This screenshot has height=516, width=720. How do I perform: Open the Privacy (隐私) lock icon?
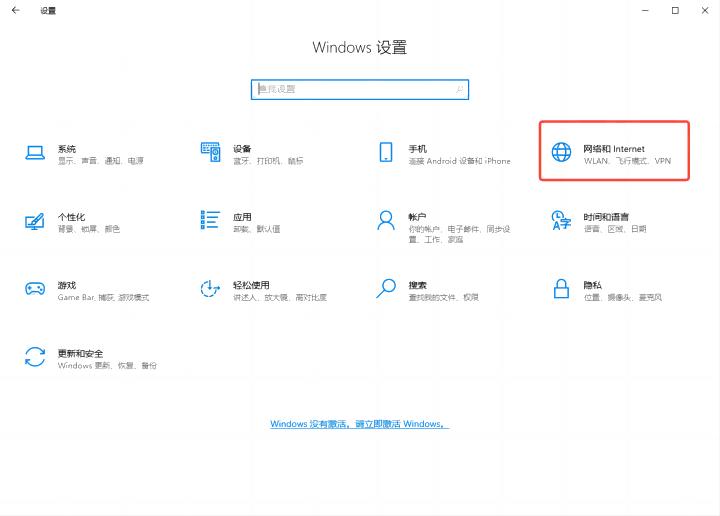pos(562,289)
